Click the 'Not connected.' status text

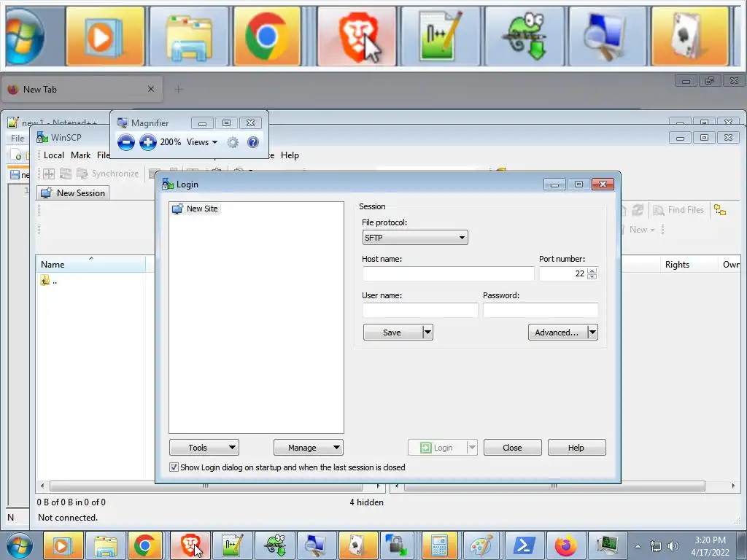(x=68, y=517)
